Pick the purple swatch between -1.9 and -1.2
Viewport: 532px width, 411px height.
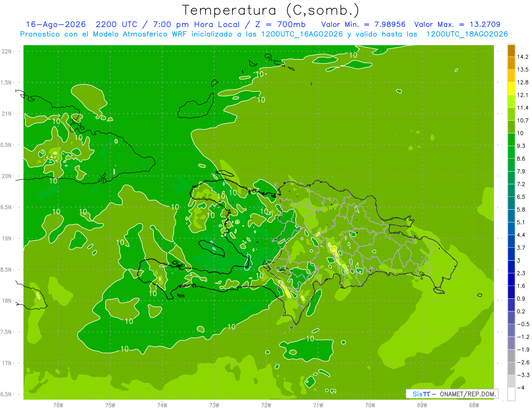click(511, 343)
